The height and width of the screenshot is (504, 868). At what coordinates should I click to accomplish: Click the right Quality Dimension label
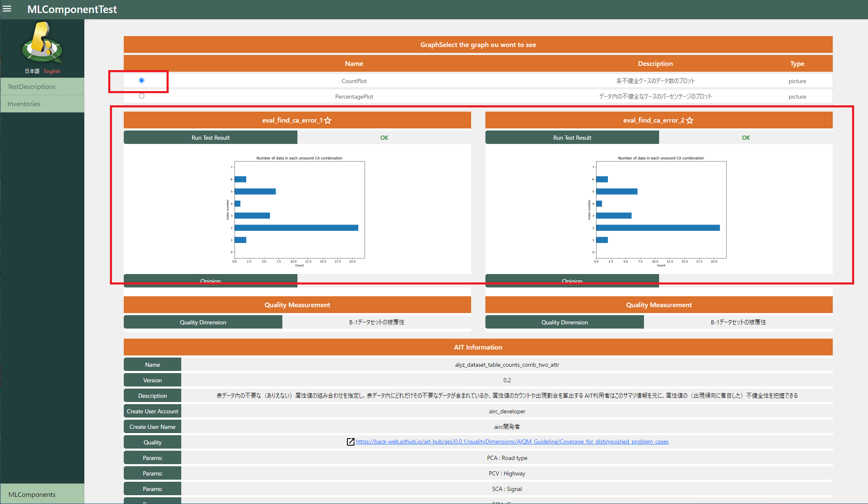(564, 322)
